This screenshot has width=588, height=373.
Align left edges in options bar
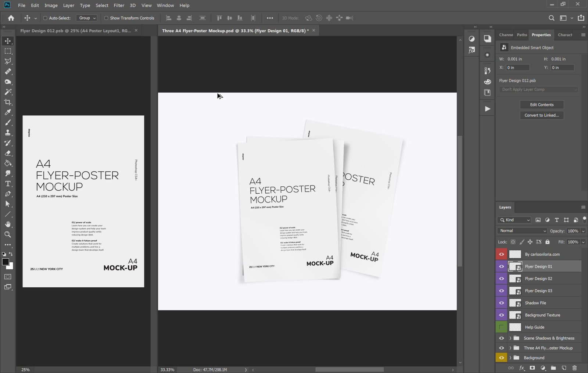169,18
